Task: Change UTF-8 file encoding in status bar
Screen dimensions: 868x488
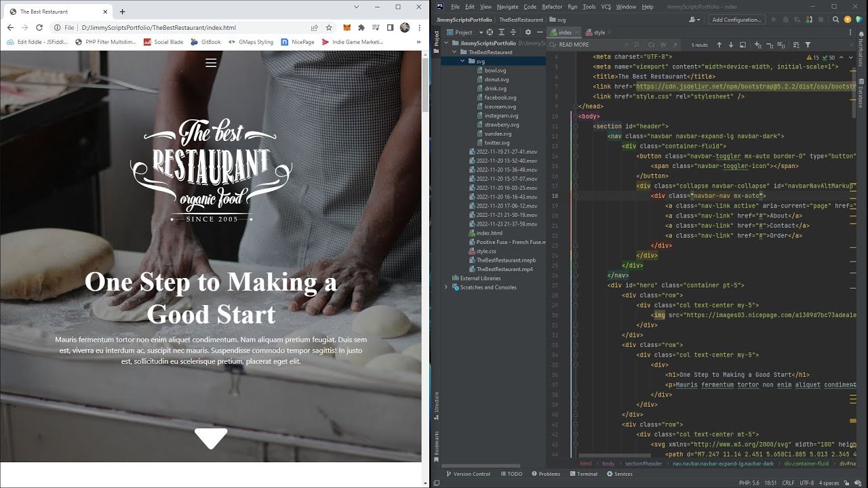Action: coord(806,483)
